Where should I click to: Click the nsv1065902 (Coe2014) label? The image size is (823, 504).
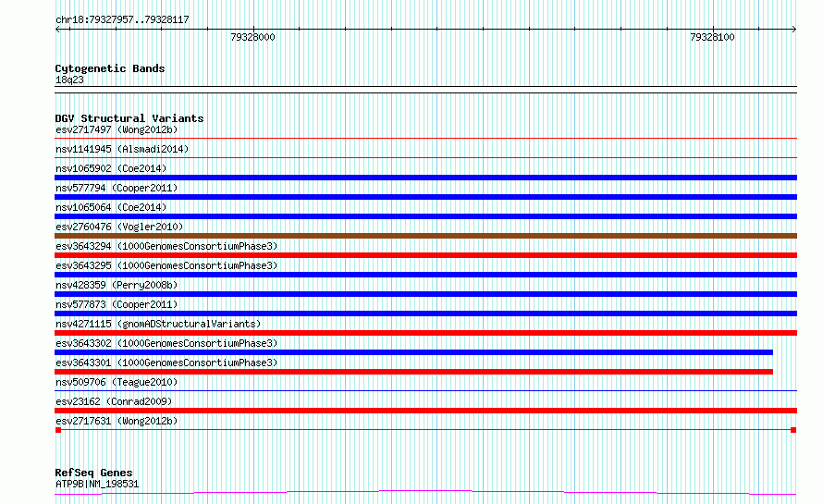111,168
